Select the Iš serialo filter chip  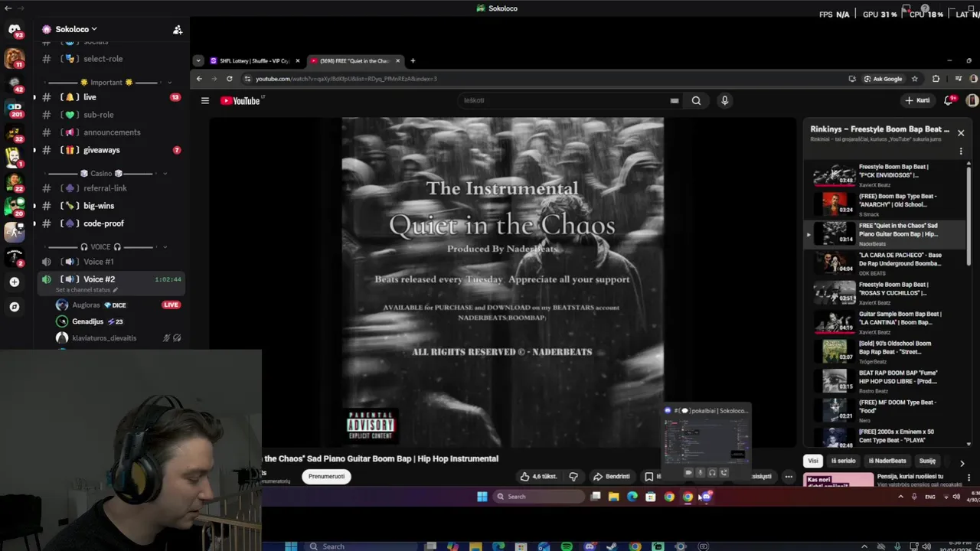[843, 461]
